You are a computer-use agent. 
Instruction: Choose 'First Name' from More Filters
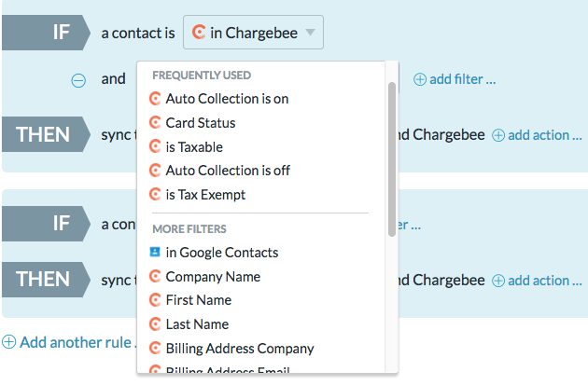coord(199,300)
